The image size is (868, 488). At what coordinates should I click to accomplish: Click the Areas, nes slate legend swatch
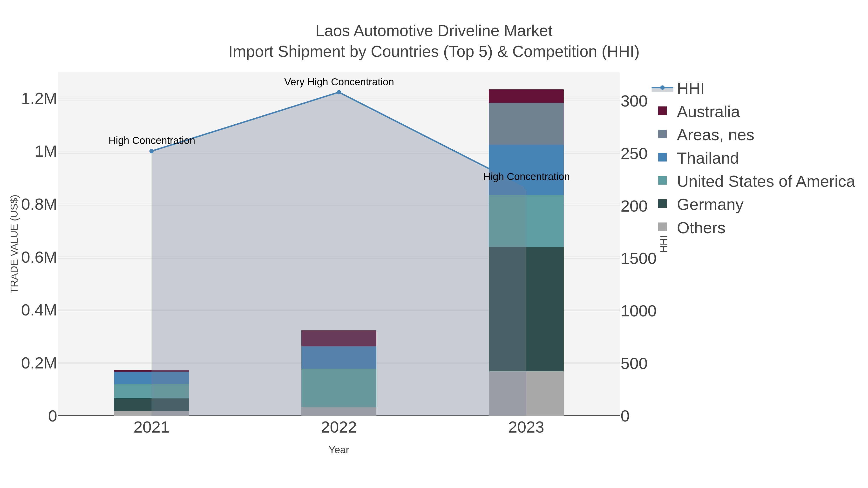663,134
